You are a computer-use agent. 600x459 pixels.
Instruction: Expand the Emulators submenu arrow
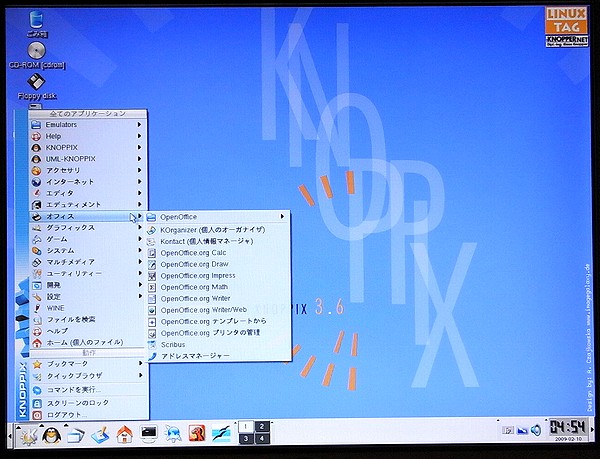coord(139,125)
